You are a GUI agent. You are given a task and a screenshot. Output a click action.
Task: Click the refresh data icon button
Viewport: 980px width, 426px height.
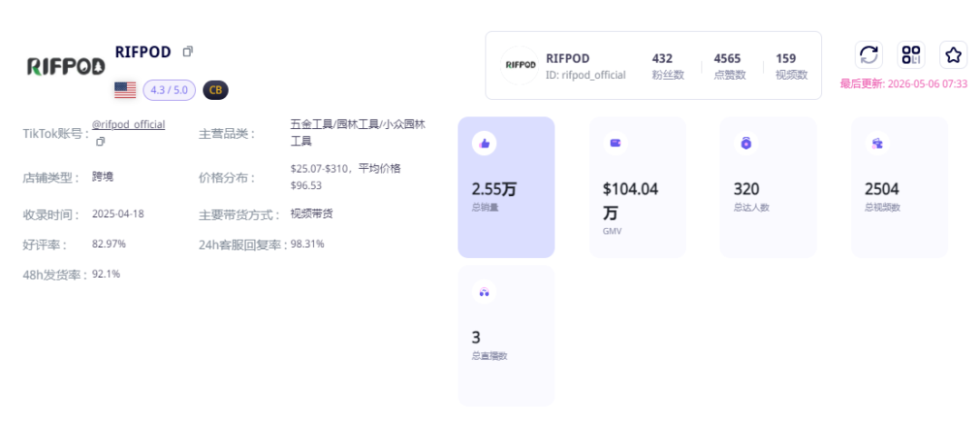[868, 54]
